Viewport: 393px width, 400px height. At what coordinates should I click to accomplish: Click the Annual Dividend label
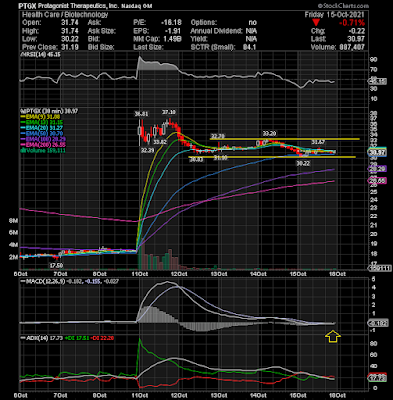pos(216,31)
